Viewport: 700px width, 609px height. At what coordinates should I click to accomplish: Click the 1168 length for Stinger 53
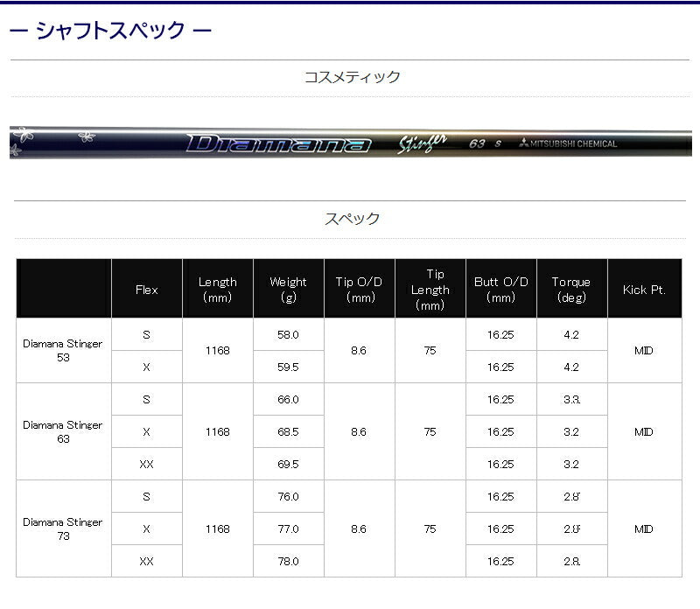tap(217, 351)
